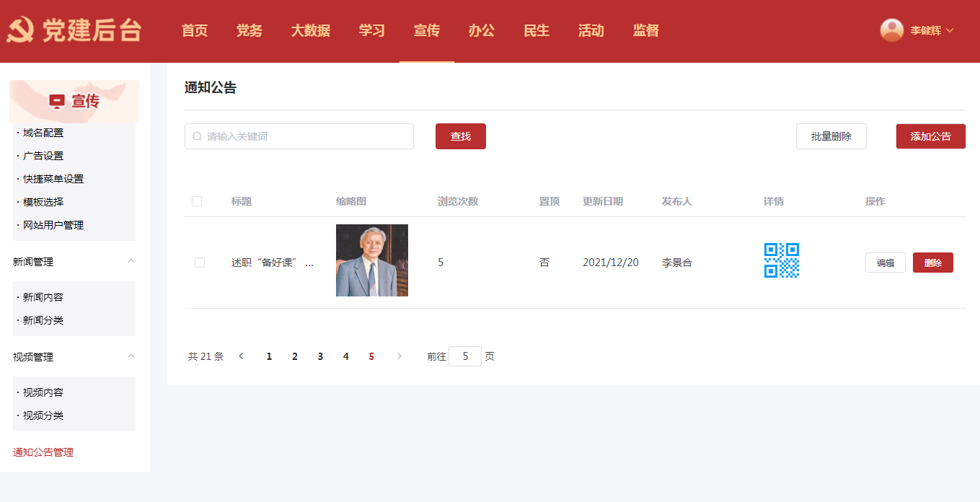Open the 党务 top menu

pyautogui.click(x=250, y=31)
